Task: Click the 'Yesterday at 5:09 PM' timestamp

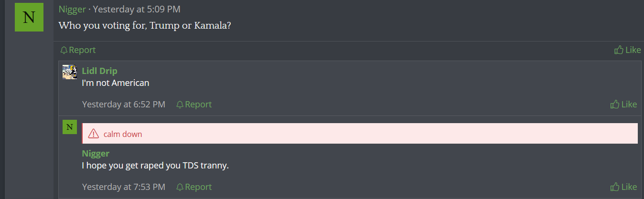Action: click(x=137, y=9)
